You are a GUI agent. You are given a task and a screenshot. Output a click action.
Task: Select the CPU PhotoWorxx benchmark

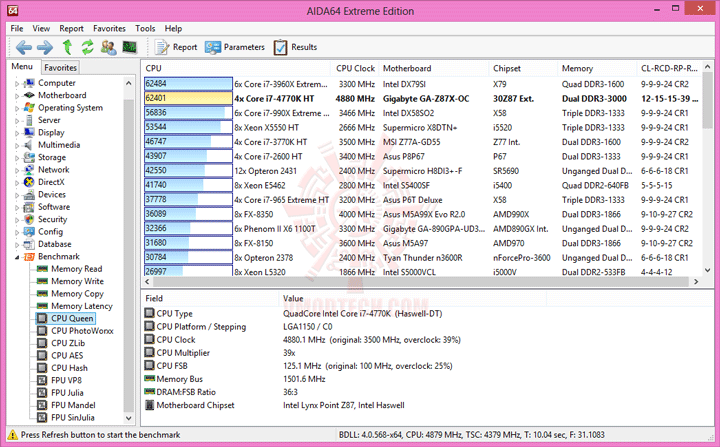(x=82, y=331)
